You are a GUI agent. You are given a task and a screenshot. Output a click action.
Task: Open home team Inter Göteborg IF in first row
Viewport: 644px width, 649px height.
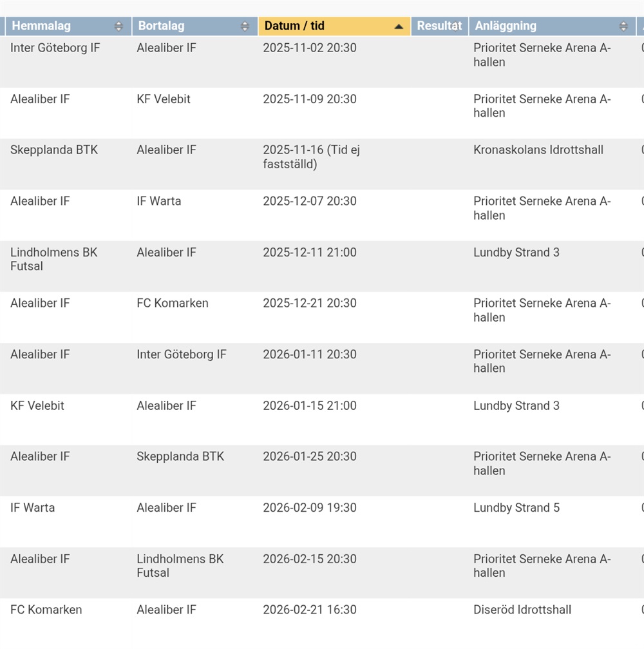pyautogui.click(x=55, y=48)
